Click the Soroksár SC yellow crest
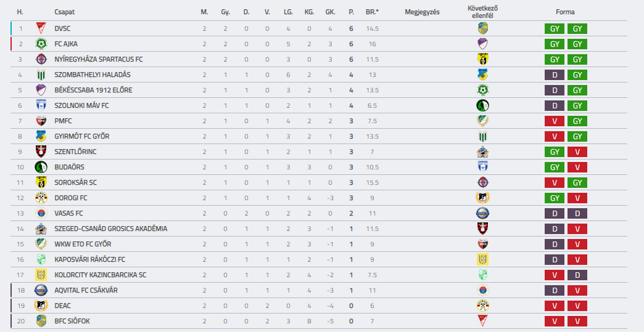Viewport: 644px width, 332px height. point(41,182)
